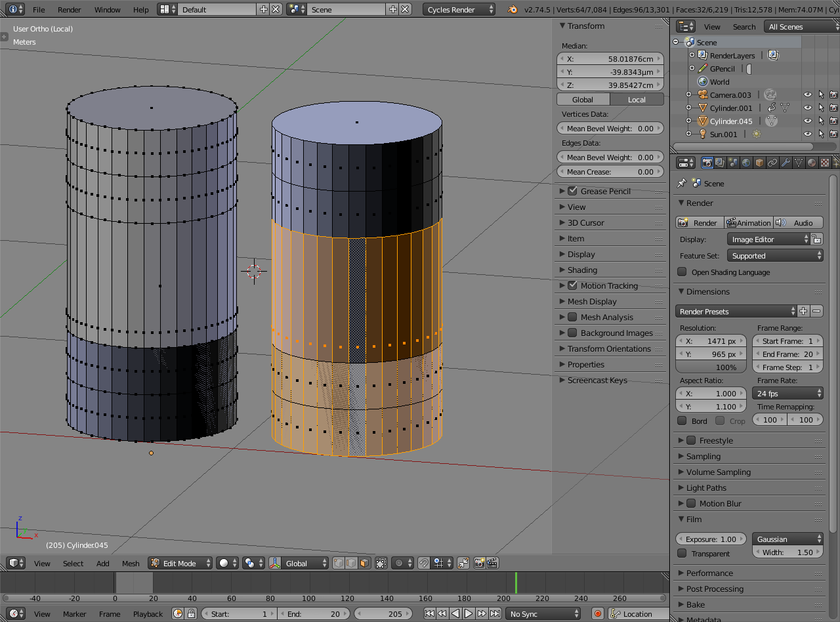Open the Mesh Data triangle tab

pos(799,163)
